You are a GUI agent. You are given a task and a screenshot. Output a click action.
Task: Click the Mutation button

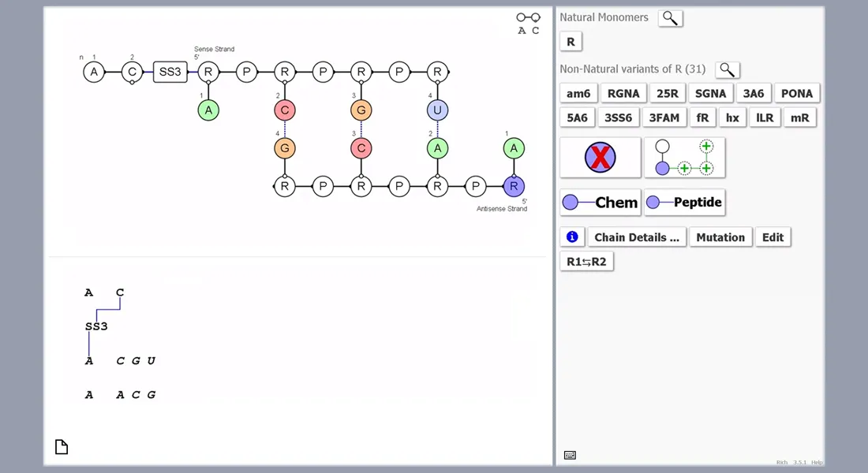pos(720,237)
